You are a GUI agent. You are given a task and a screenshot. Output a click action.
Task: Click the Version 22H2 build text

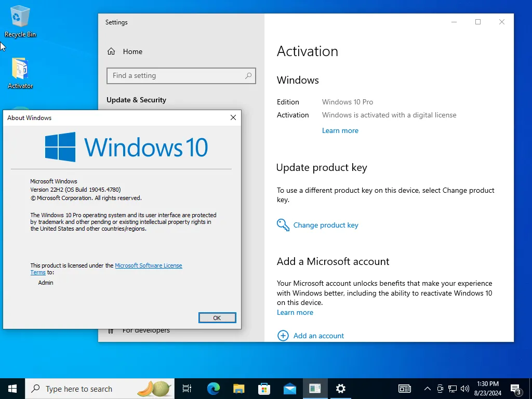[x=75, y=190]
